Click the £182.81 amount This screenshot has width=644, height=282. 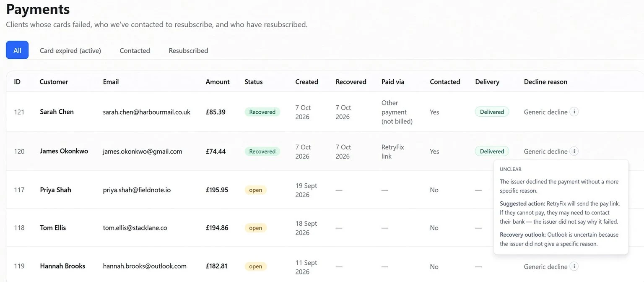(x=216, y=266)
